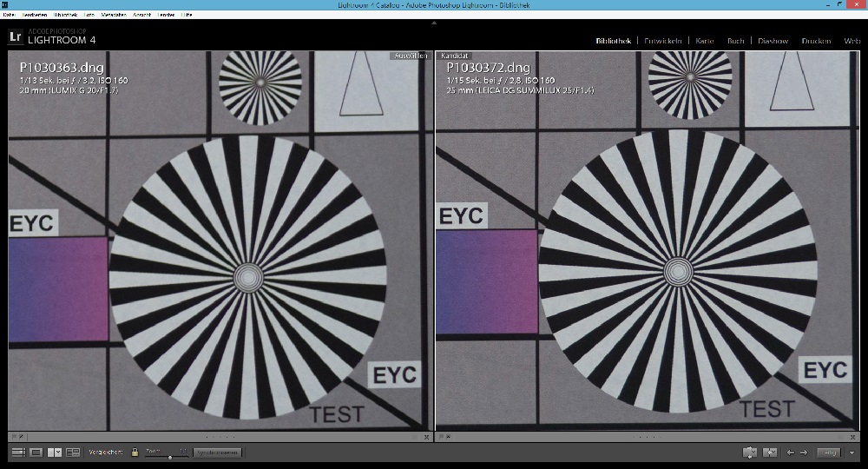Image resolution: width=868 pixels, height=469 pixels.
Task: Click the Synchronisieren button
Action: click(218, 452)
